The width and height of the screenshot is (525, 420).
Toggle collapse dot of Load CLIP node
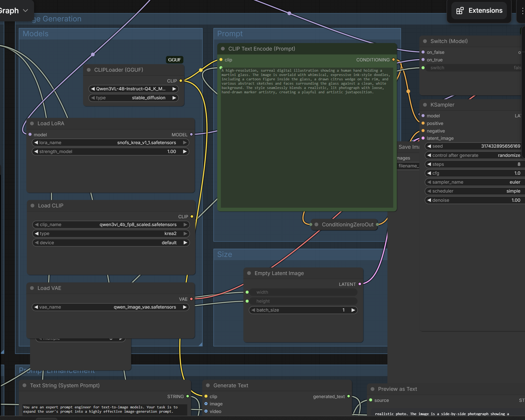32,206
